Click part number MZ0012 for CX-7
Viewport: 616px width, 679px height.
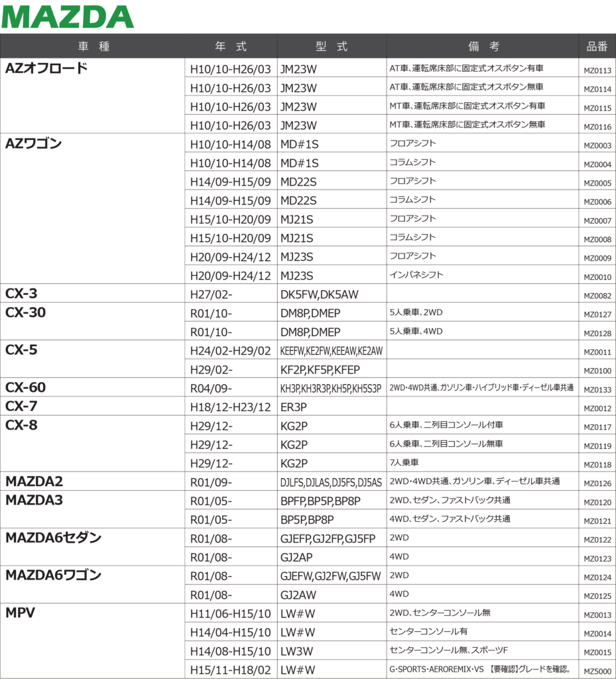pyautogui.click(x=597, y=408)
